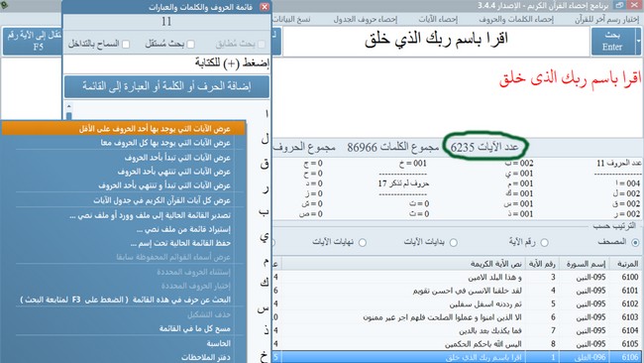
Task: Select letter ب in the letters list
Action: click(x=265, y=212)
